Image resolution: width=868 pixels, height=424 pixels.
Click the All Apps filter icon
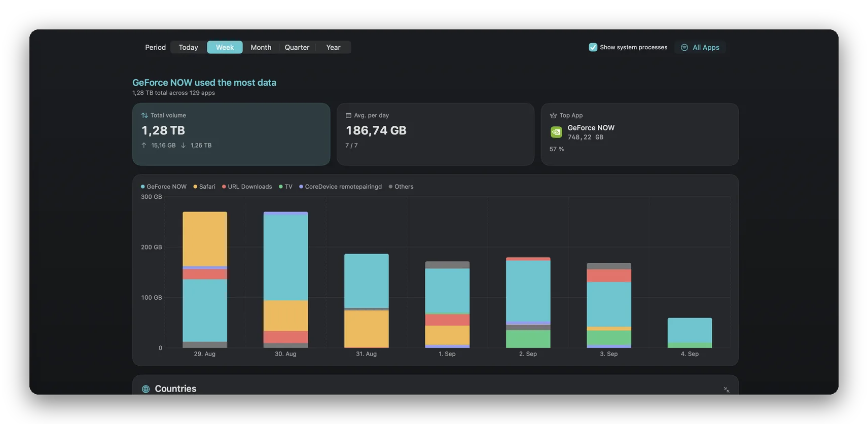684,47
